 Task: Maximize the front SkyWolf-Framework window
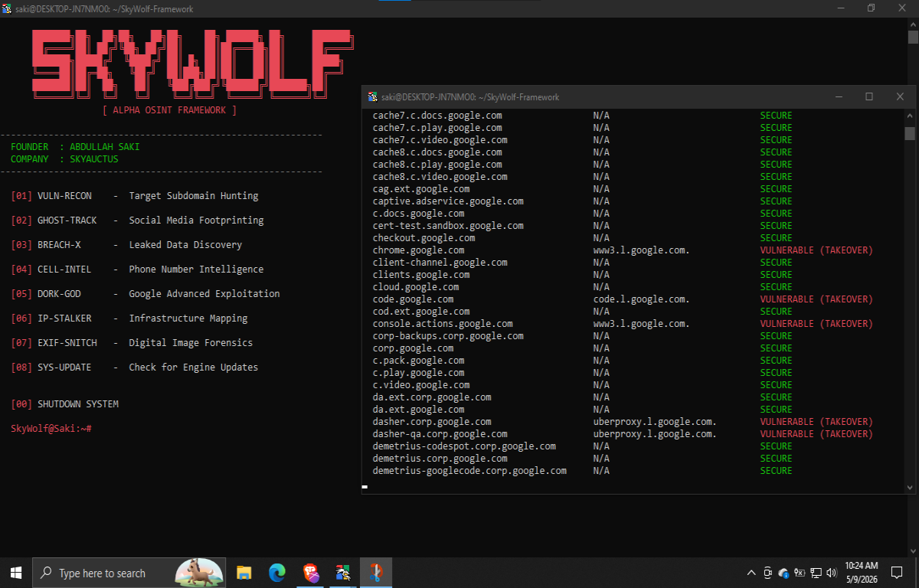tap(868, 97)
